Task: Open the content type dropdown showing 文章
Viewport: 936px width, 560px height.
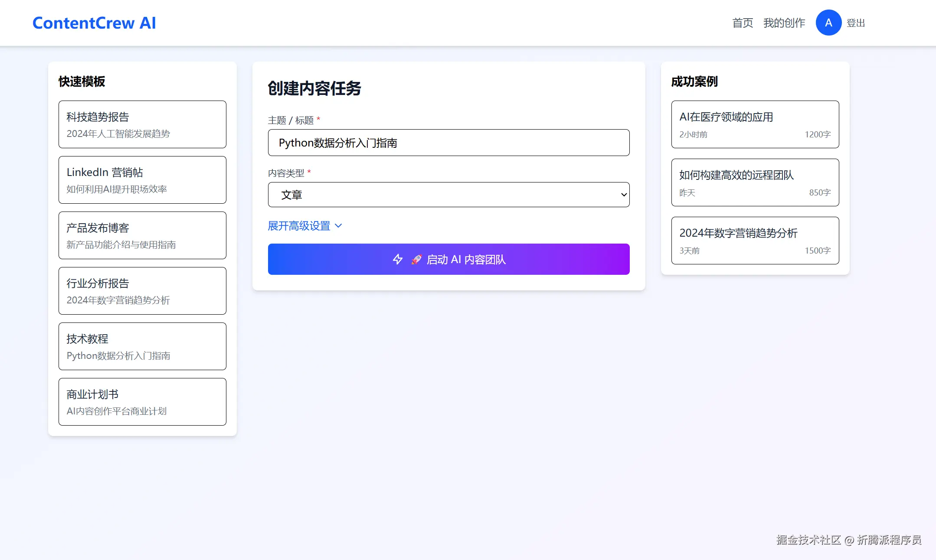Action: (x=448, y=195)
